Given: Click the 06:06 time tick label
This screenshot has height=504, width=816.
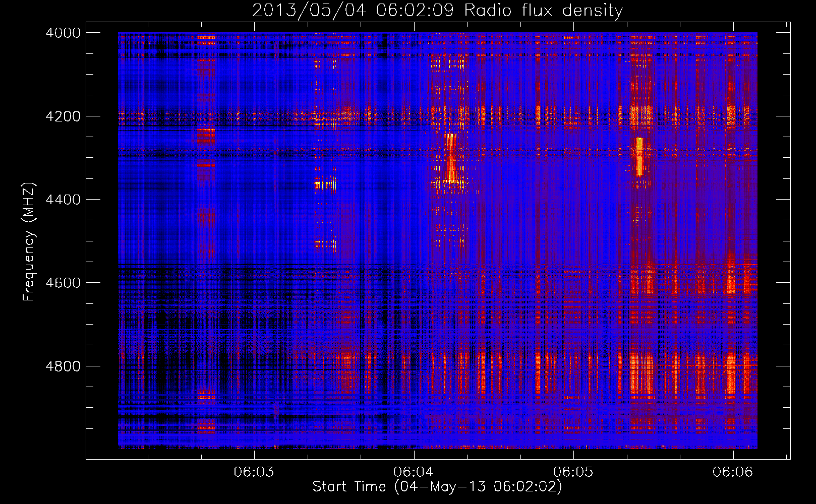Looking at the screenshot, I should tap(733, 472).
